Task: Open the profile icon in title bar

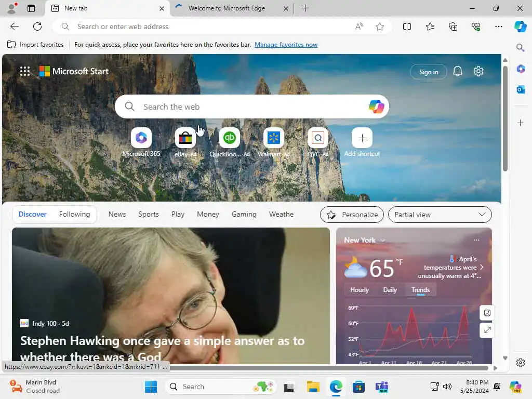Action: tap(12, 8)
